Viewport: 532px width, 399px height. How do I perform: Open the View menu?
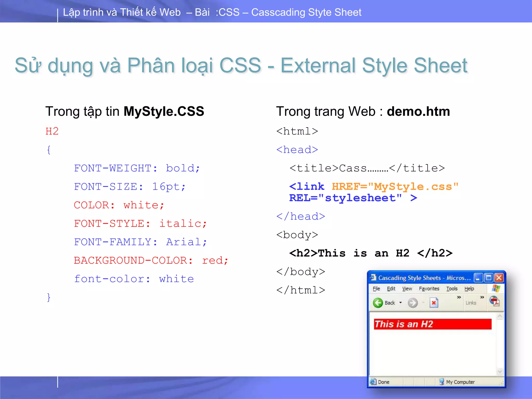(407, 289)
